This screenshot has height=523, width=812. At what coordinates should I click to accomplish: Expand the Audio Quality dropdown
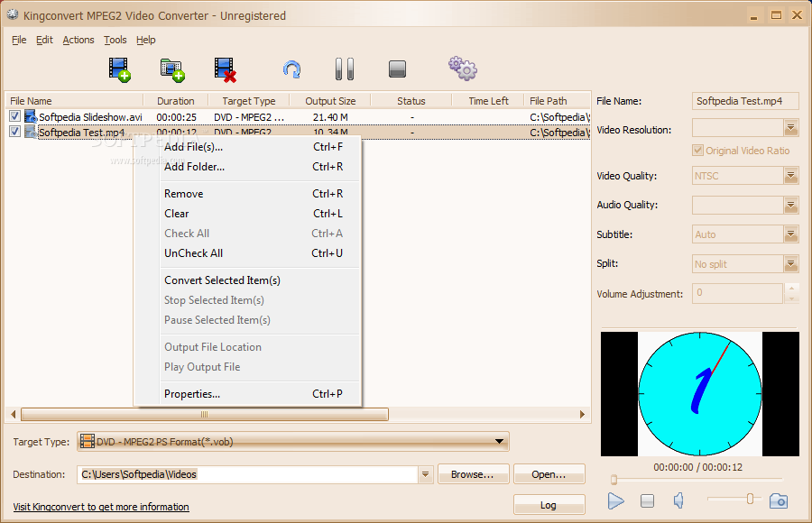[x=790, y=205]
